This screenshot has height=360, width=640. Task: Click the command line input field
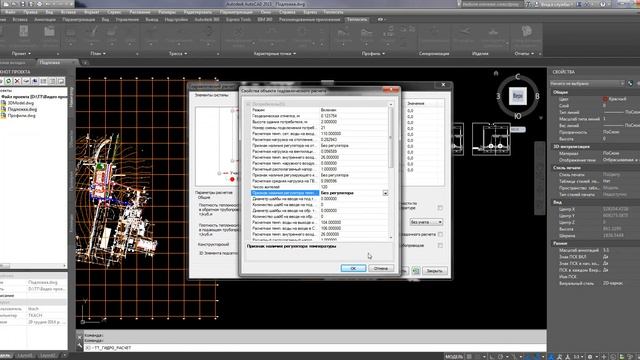[x=314, y=348]
